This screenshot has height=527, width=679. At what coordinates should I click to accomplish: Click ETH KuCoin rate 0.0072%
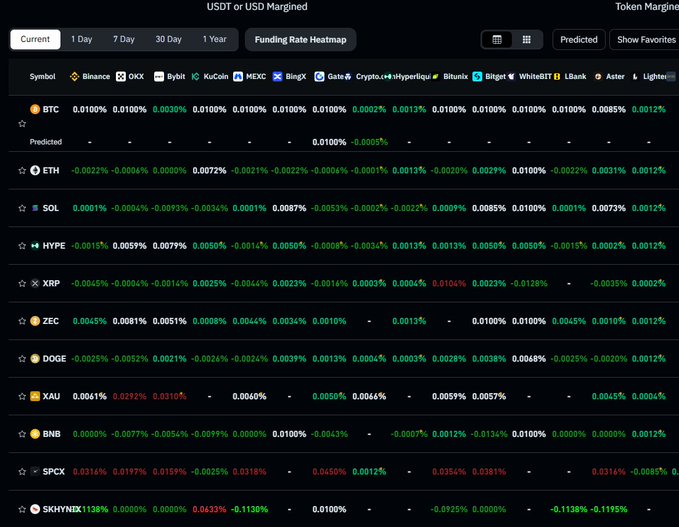coord(209,171)
